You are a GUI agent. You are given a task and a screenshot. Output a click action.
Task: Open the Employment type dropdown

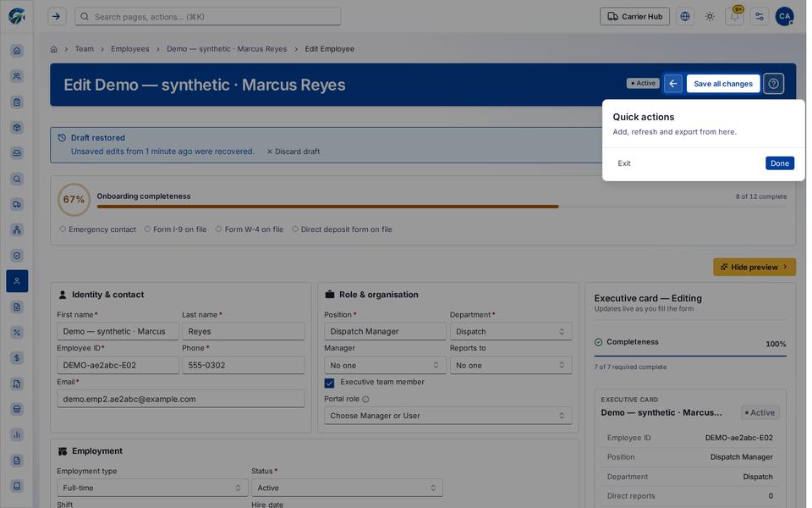pyautogui.click(x=152, y=488)
